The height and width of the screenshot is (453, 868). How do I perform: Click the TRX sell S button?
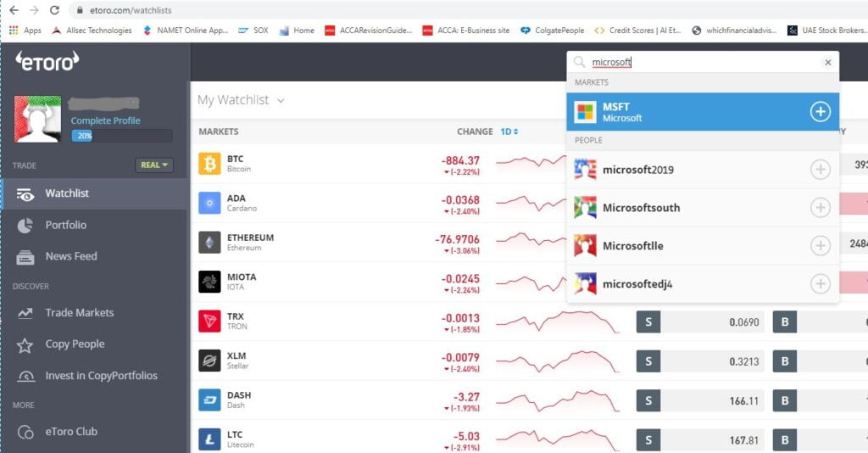click(648, 322)
